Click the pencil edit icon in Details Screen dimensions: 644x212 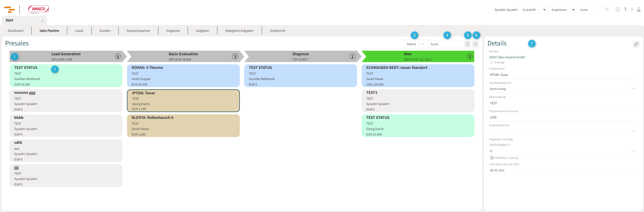coord(636,44)
